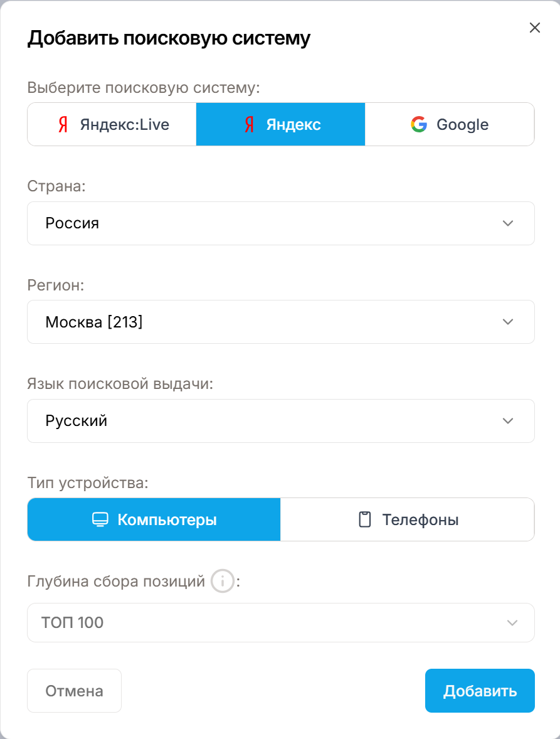Click the Yandex logo in Яндекс:Live option
Screen dimensions: 560x739
[x=63, y=125]
